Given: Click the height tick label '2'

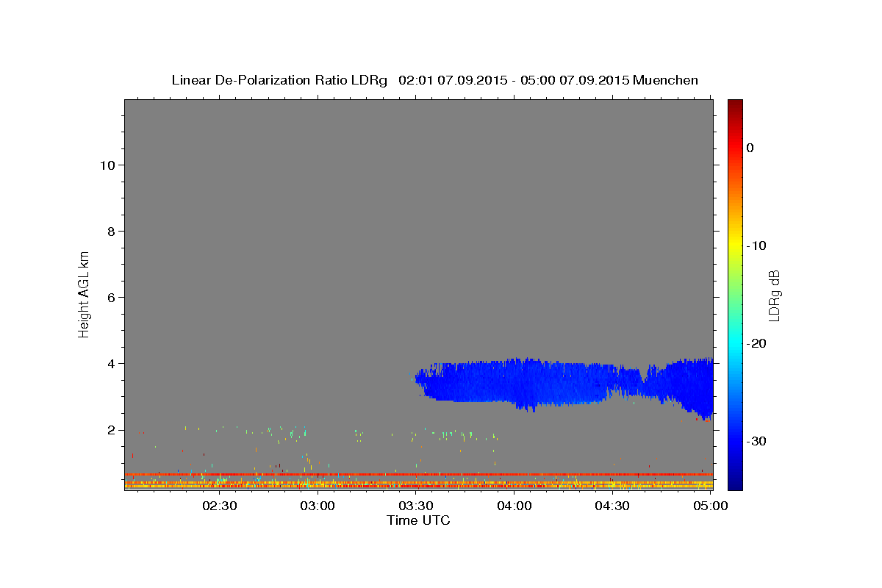Looking at the screenshot, I should pos(111,430).
